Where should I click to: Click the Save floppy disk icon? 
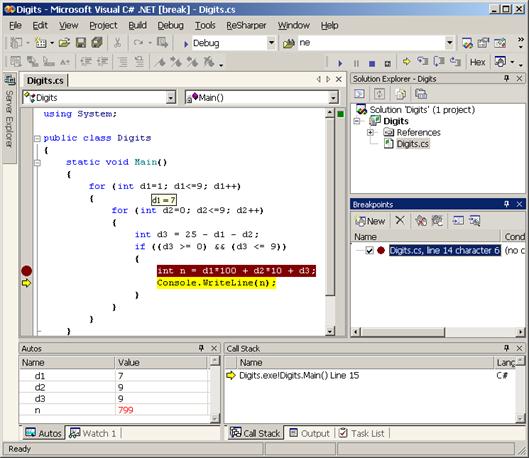point(81,43)
